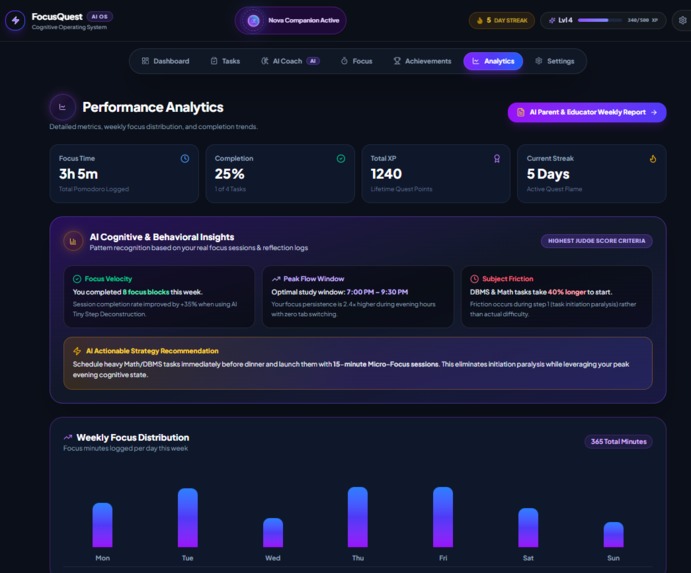Click the 365 Total Minutes badge
Screen dimensions: 691x573
click(619, 442)
